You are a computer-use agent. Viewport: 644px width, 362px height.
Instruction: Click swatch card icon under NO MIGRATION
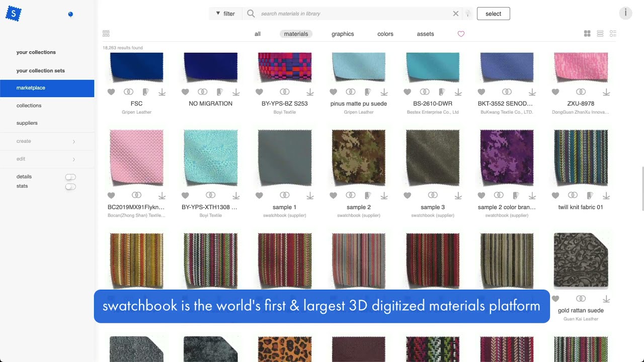(220, 92)
